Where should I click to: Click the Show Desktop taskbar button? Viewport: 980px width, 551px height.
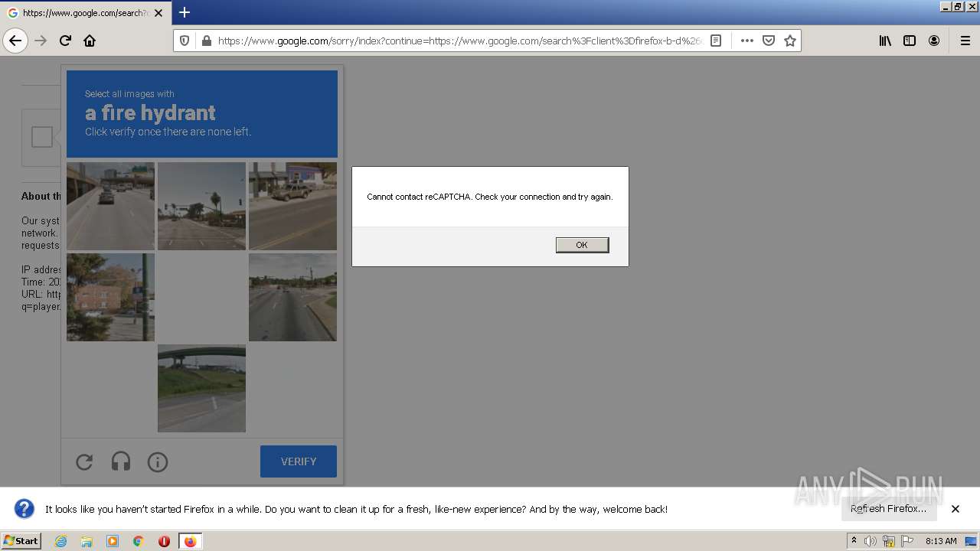tap(972, 541)
